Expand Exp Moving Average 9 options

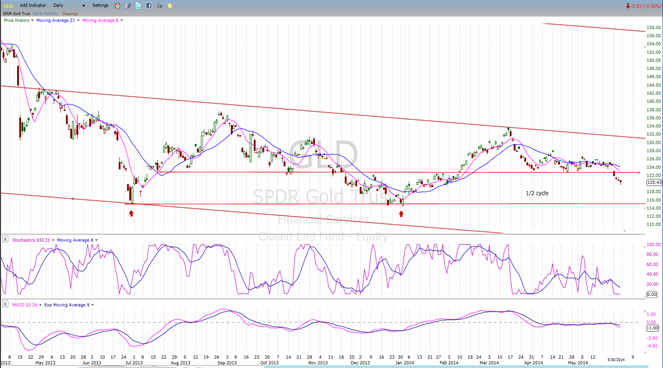click(93, 305)
